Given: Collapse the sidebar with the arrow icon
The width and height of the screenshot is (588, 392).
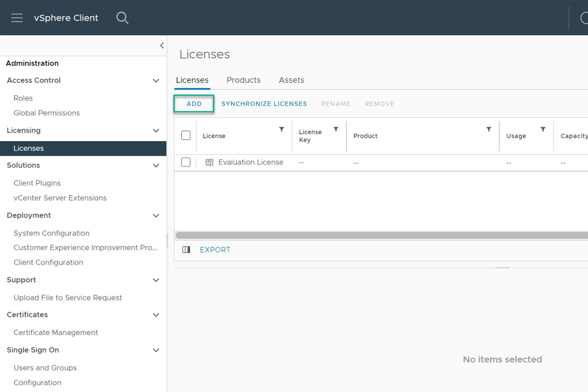Looking at the screenshot, I should 162,46.
